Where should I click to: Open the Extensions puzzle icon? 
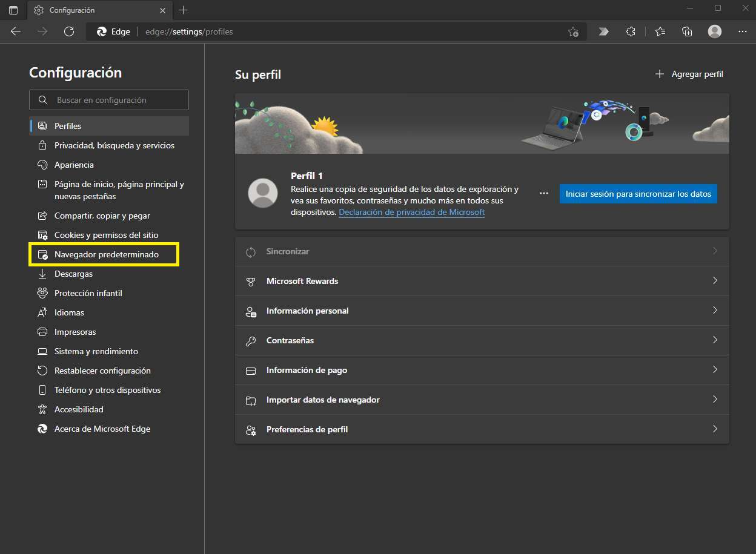point(631,31)
